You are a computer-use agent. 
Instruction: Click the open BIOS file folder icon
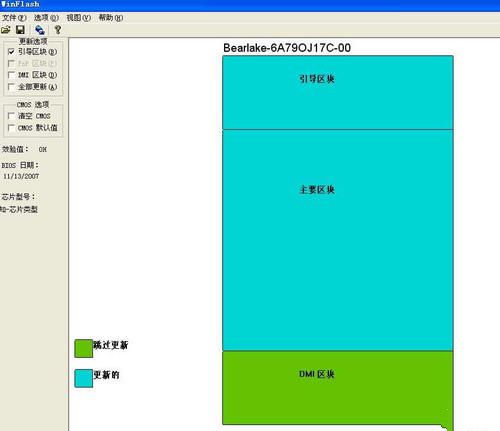coord(6,30)
